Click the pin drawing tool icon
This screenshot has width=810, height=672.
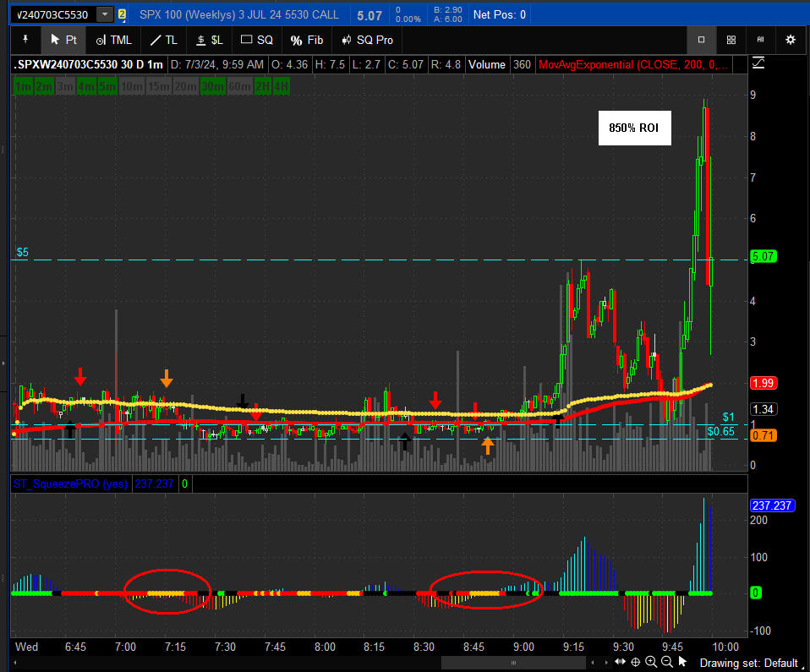coord(25,40)
